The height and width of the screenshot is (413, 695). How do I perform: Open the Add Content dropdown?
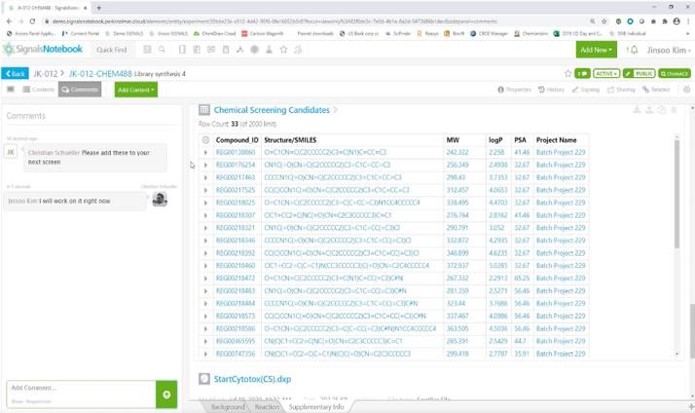coord(135,89)
